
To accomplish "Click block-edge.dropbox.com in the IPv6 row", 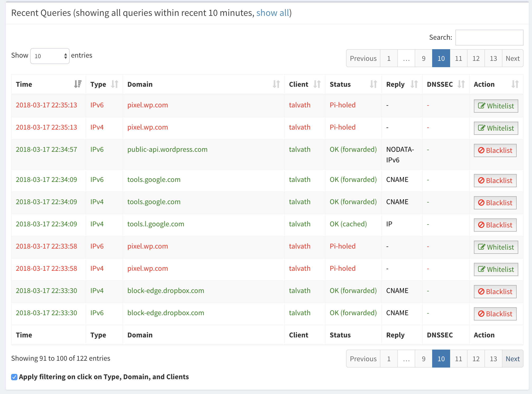I will (x=166, y=313).
